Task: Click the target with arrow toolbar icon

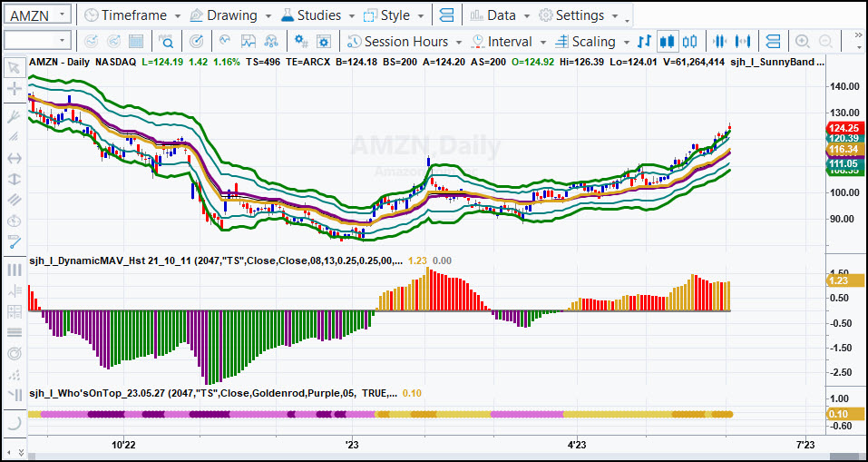Action: point(196,41)
